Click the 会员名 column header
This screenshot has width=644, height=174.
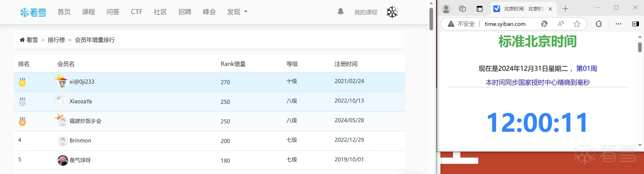coord(66,64)
